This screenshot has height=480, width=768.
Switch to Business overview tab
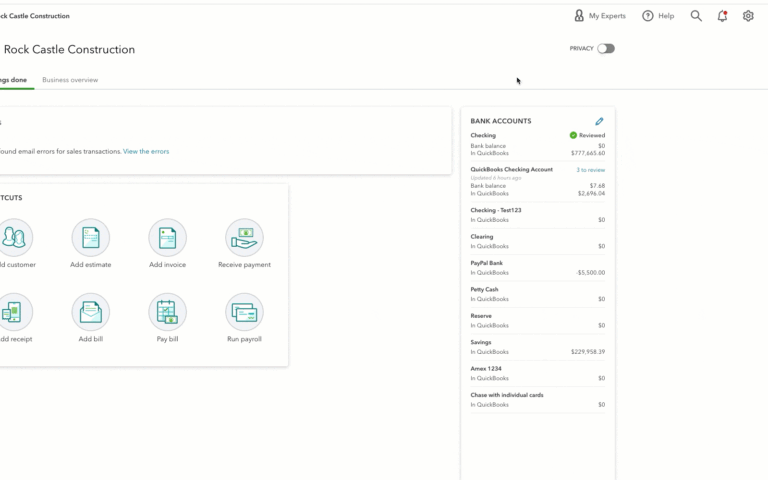click(x=70, y=80)
